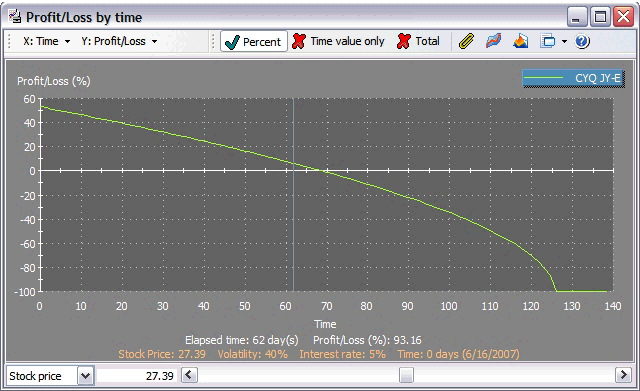Click the 'Time: 0 days (6/16/2007)' text
Image resolution: width=640 pixels, height=391 pixels.
pos(458,354)
